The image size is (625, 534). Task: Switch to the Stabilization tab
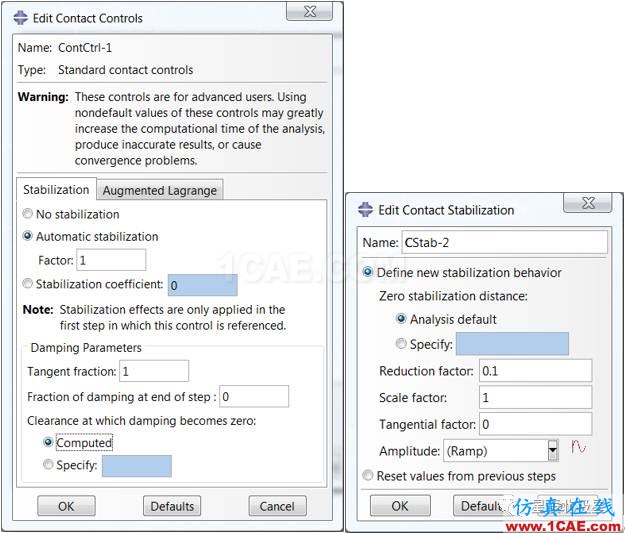point(56,189)
